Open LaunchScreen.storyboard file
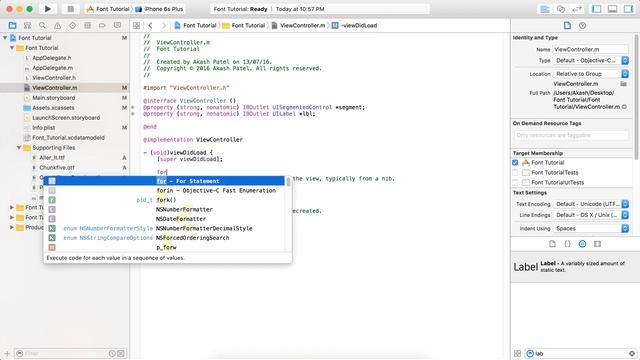 point(66,118)
